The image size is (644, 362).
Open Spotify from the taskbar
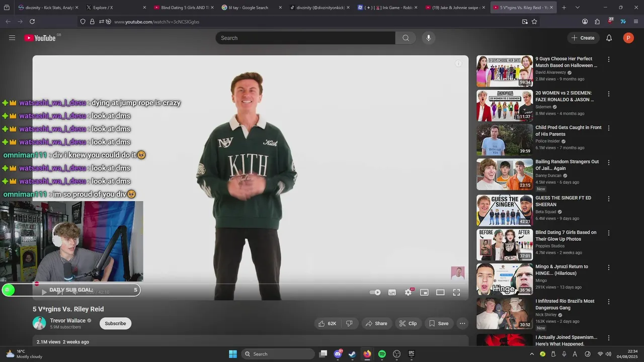pos(382,354)
